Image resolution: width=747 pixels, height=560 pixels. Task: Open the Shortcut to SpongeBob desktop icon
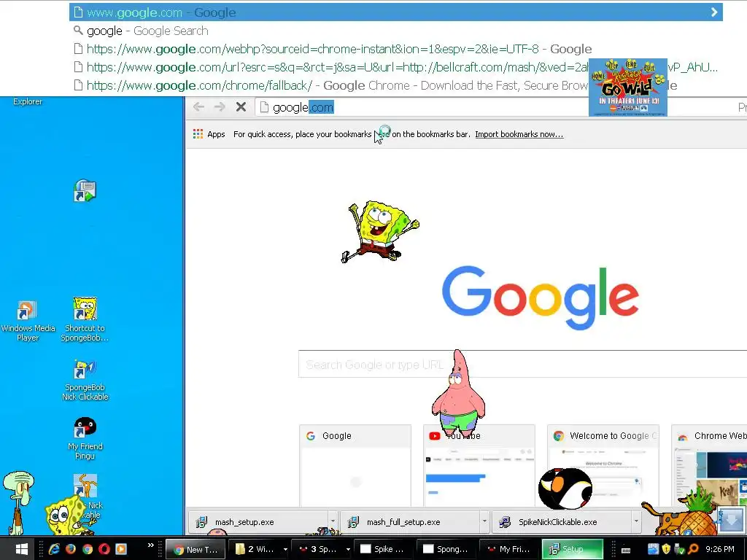click(85, 319)
